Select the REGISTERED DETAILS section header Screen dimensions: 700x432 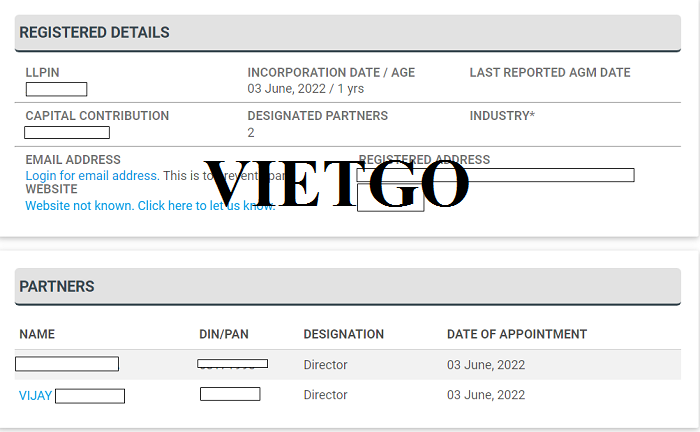coord(348,33)
